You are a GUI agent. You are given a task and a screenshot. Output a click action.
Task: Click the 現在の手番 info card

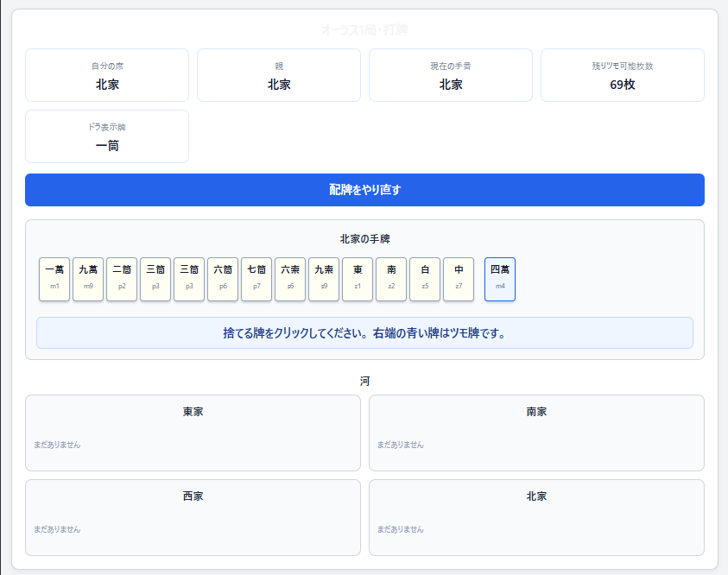coord(450,75)
